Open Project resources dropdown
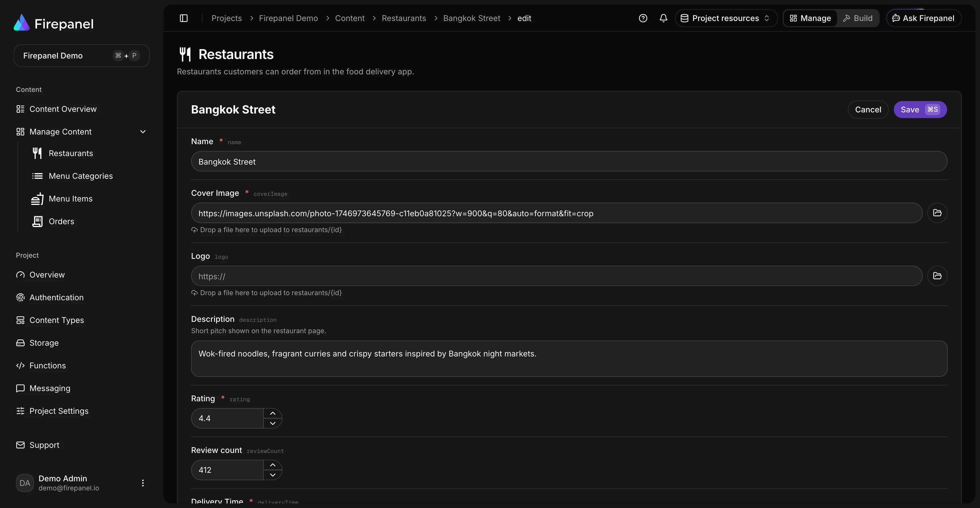Viewport: 980px width, 508px height. click(726, 18)
